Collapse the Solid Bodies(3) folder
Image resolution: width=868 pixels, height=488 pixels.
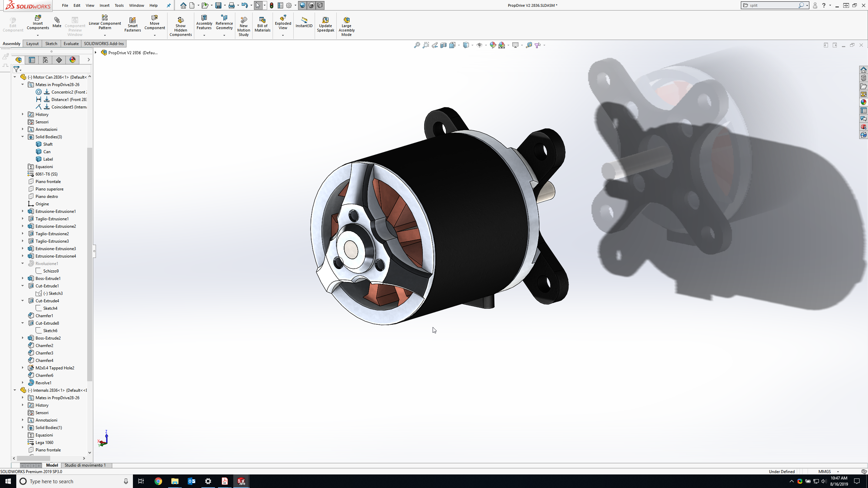coord(23,137)
